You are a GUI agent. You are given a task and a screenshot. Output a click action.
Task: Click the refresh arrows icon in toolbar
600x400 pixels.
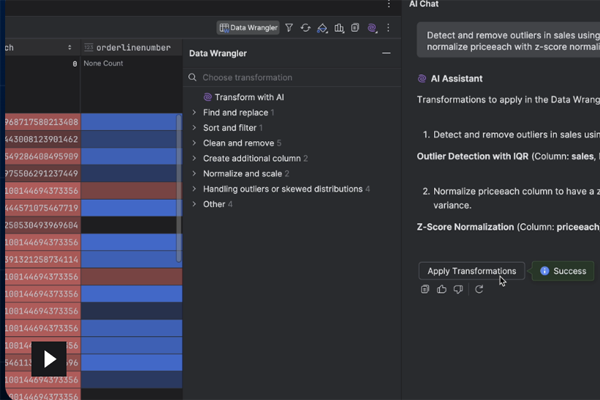pyautogui.click(x=305, y=28)
